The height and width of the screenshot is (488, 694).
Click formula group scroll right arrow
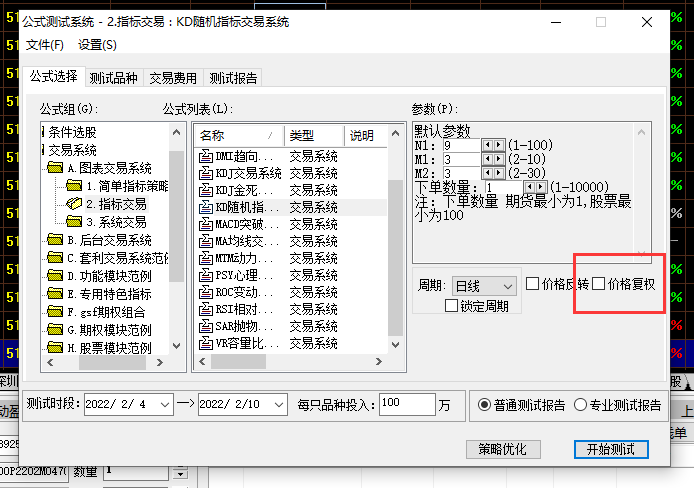(160, 362)
